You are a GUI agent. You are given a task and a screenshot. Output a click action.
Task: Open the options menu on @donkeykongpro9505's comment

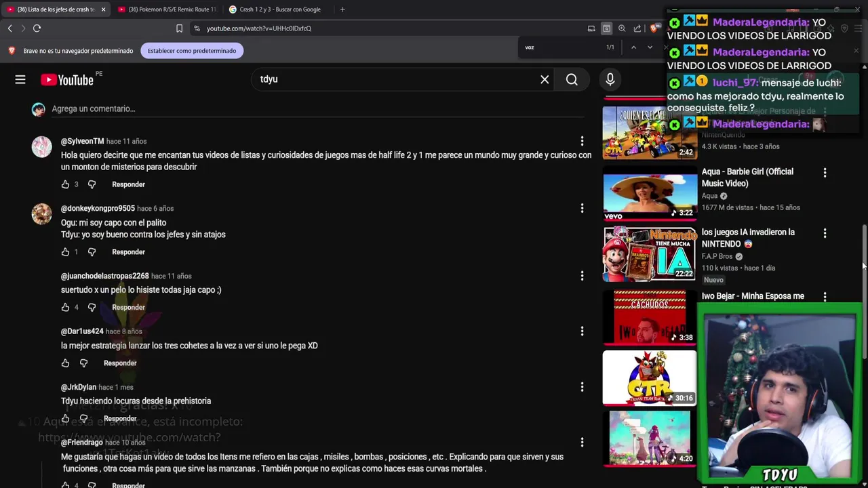(582, 208)
